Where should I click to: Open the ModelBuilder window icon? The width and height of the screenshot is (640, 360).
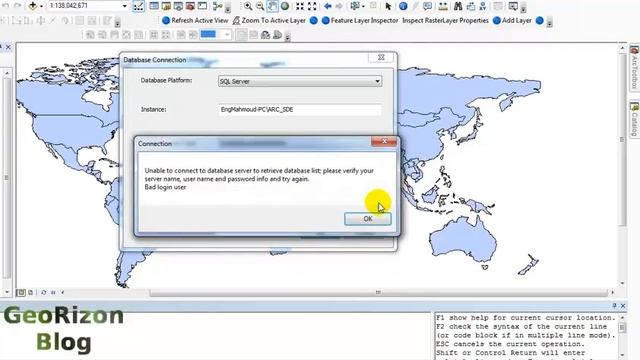[x=217, y=6]
